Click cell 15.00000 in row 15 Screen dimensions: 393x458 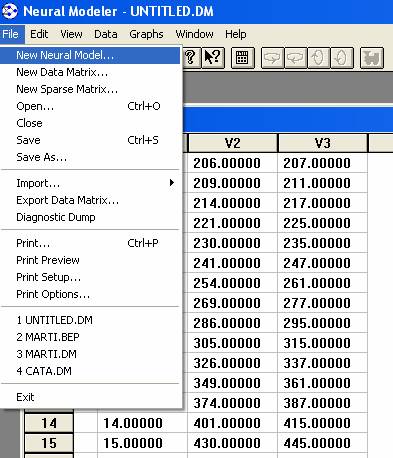click(142, 443)
